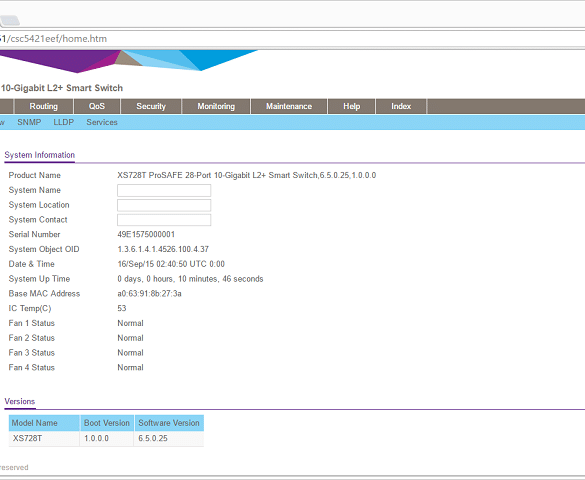Click serial number 49E1575000001
The image size is (585, 480).
coord(146,234)
